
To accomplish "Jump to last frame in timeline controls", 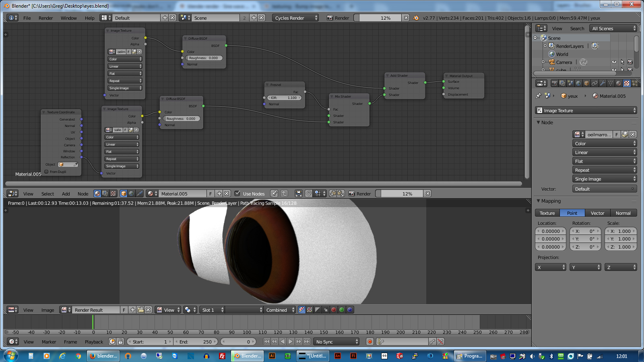I will click(307, 341).
